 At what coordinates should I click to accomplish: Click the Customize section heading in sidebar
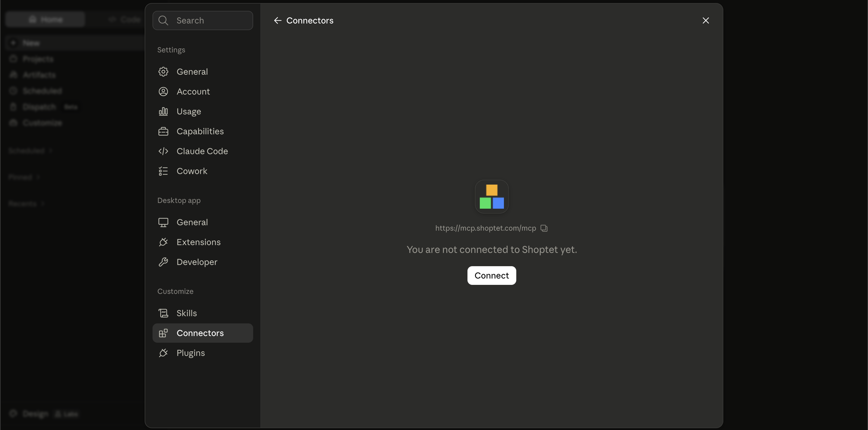click(x=175, y=291)
